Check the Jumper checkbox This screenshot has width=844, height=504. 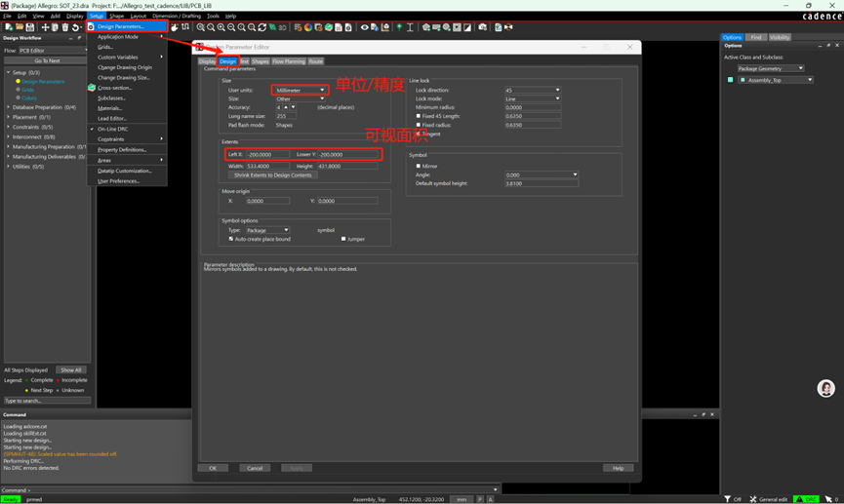click(343, 239)
